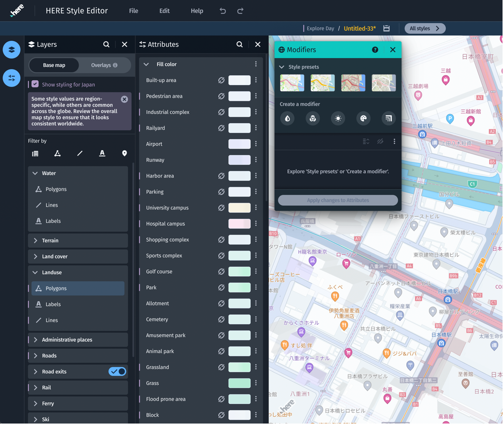Collapse the Style presets section
The image size is (504, 425).
click(x=282, y=67)
